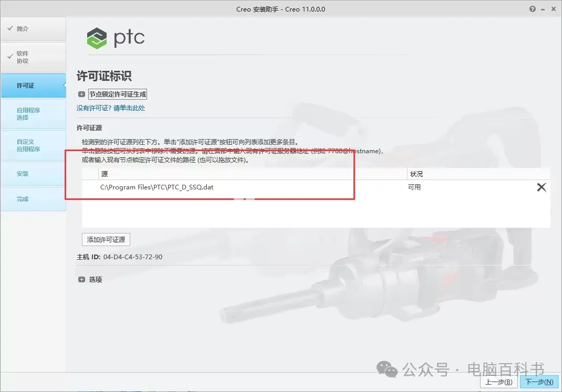Image resolution: width=562 pixels, height=392 pixels.
Task: Click the host ID value 04-D4-C4-53-72-90
Action: (132, 257)
